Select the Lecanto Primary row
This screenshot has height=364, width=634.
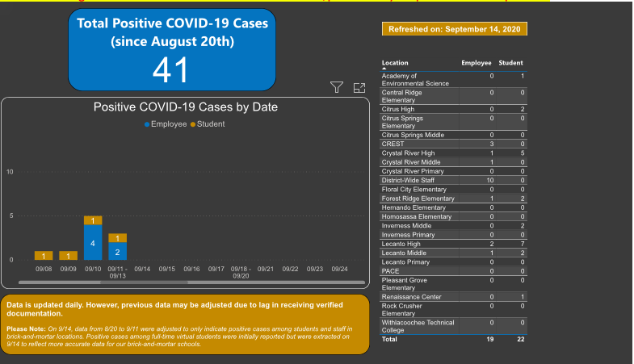point(454,262)
